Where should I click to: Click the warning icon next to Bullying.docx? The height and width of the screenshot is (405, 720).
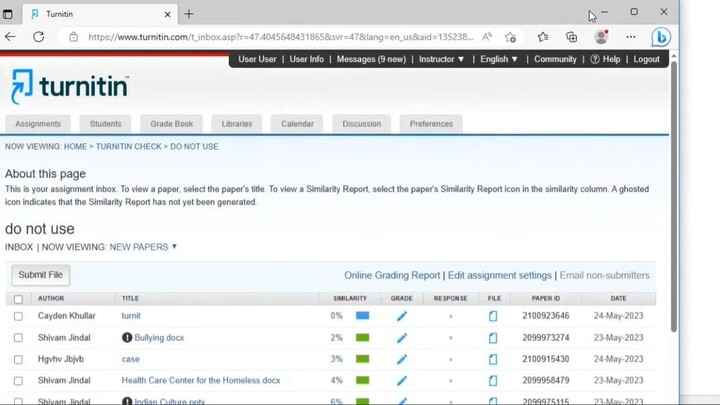(127, 338)
